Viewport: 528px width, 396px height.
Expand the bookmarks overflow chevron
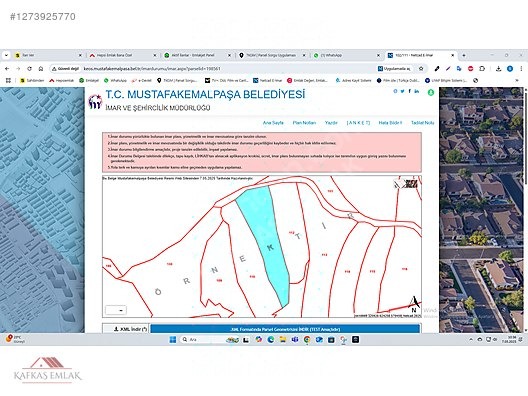(x=517, y=80)
